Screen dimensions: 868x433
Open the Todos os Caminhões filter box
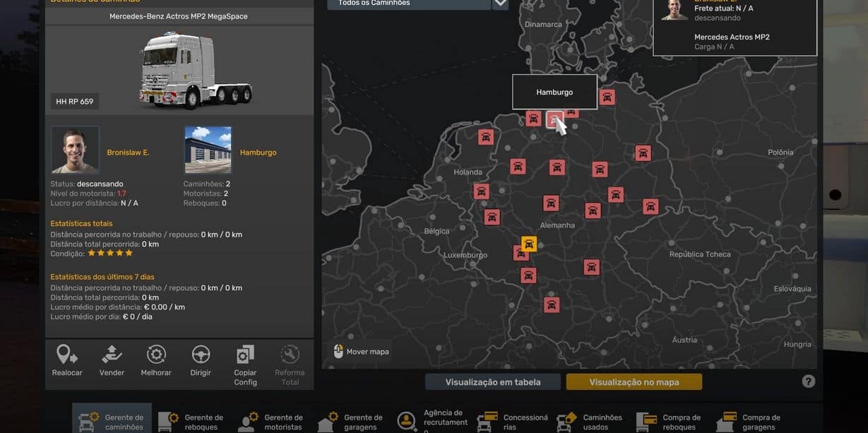tap(409, 4)
